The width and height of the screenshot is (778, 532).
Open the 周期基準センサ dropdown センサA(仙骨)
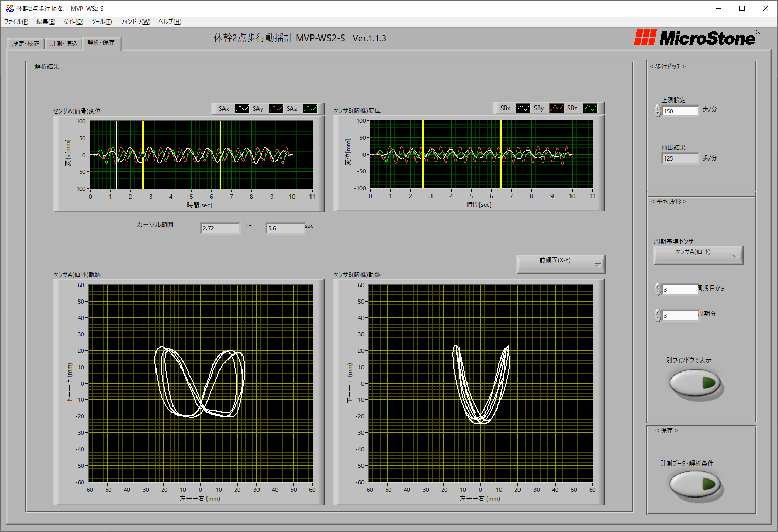click(x=698, y=254)
